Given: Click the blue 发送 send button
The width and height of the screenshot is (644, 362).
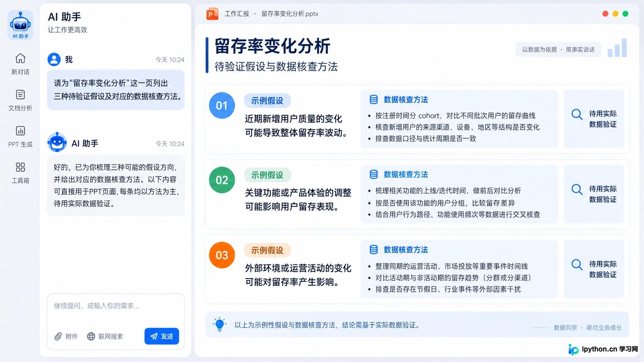Looking at the screenshot, I should click(162, 336).
